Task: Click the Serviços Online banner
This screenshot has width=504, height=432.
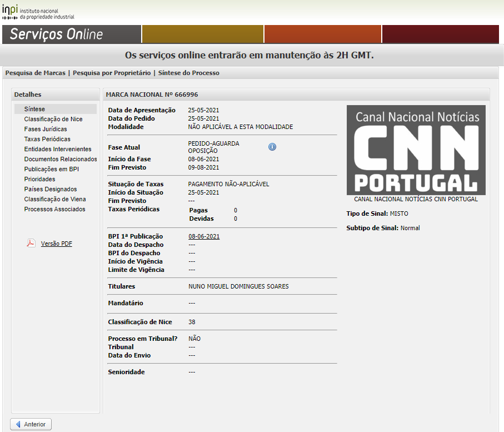Action: tap(72, 34)
